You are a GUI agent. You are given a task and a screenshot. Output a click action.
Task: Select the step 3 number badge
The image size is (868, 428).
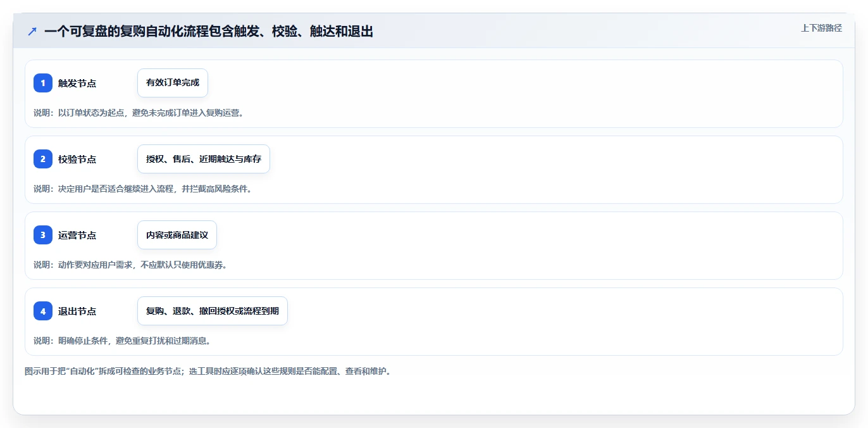point(43,235)
